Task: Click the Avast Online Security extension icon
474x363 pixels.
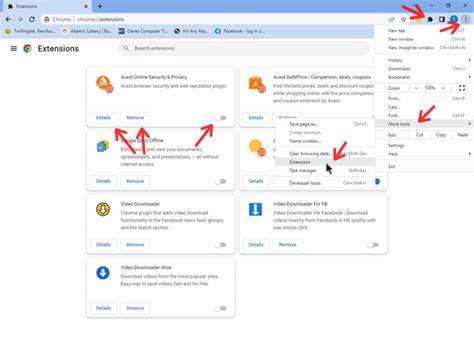Action: (104, 84)
